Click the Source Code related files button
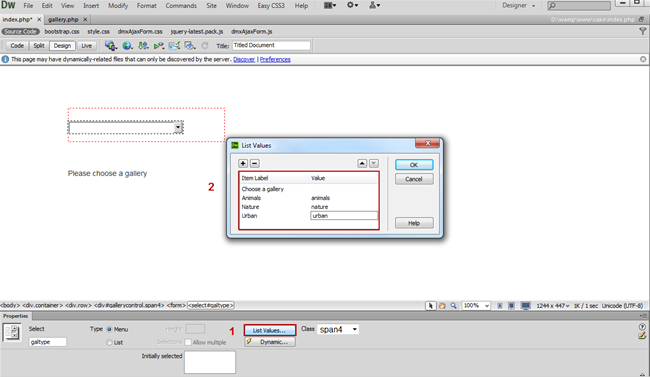 tap(20, 32)
